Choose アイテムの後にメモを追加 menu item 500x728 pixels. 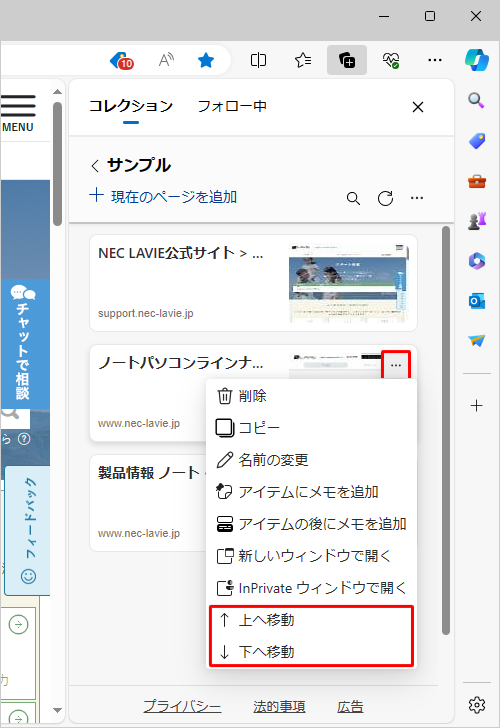pos(311,524)
